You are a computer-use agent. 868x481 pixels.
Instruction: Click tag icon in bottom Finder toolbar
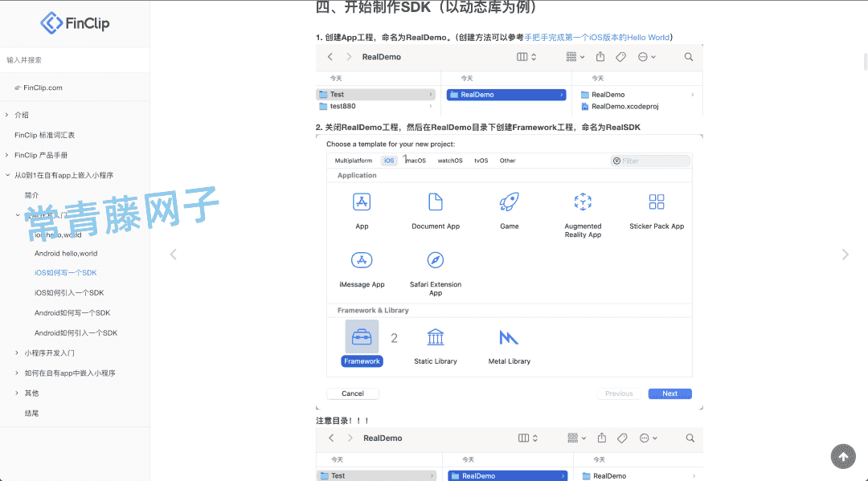pos(622,438)
